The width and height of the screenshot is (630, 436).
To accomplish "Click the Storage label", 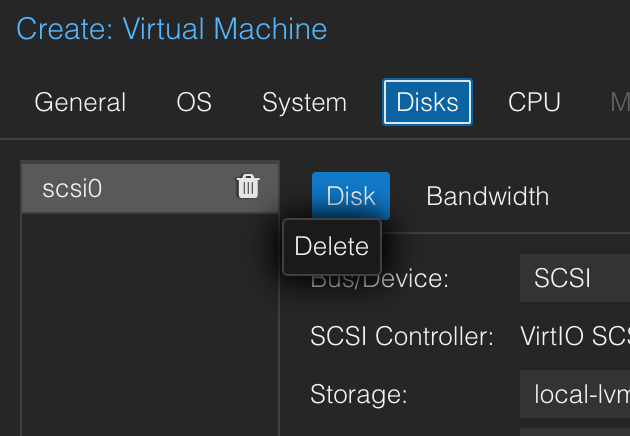I will [358, 394].
